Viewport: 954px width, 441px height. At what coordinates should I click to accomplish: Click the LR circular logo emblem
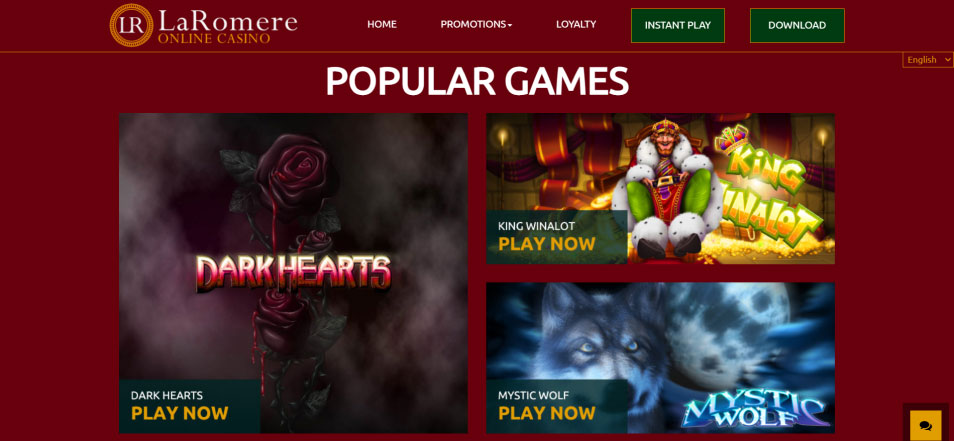click(131, 25)
